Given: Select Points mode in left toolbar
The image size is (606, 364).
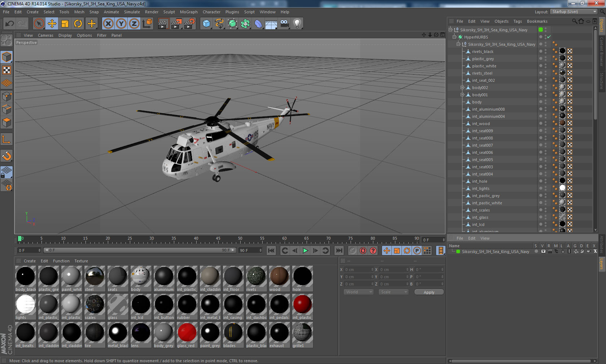Looking at the screenshot, I should 6,96.
